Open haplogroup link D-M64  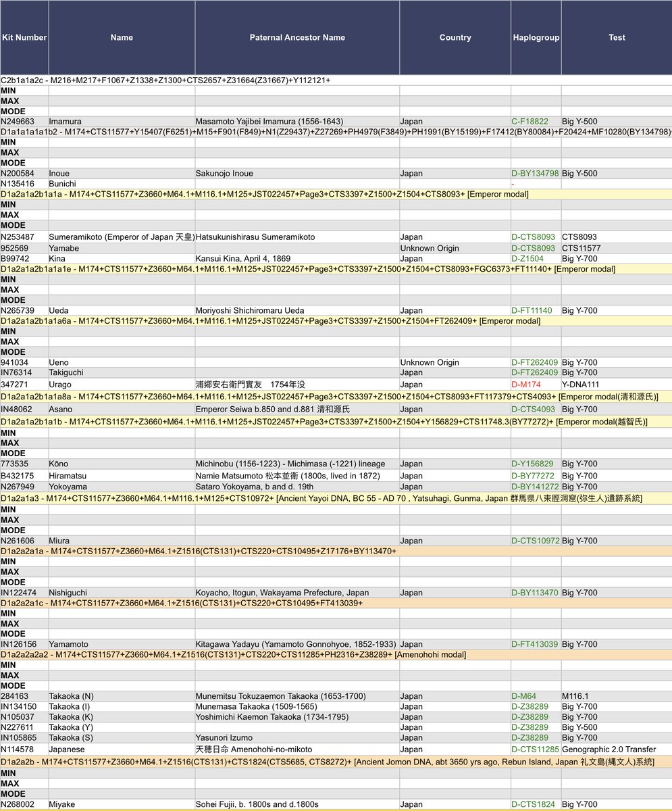point(524,696)
